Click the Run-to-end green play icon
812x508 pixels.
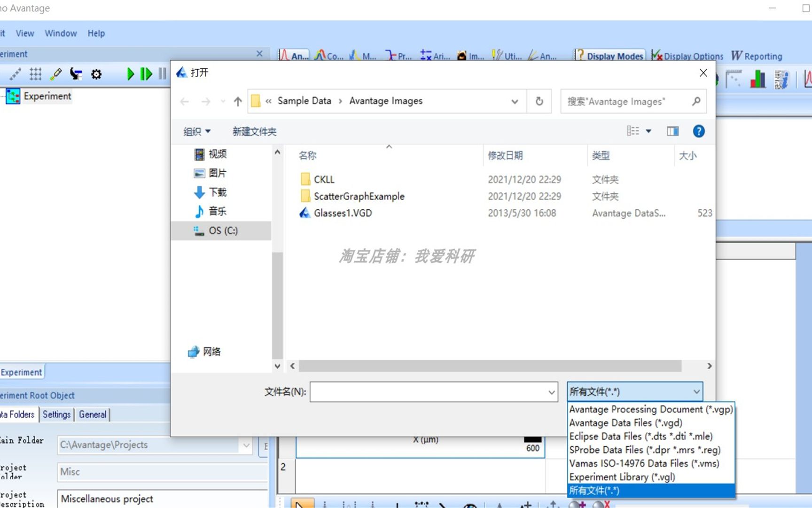pos(146,74)
